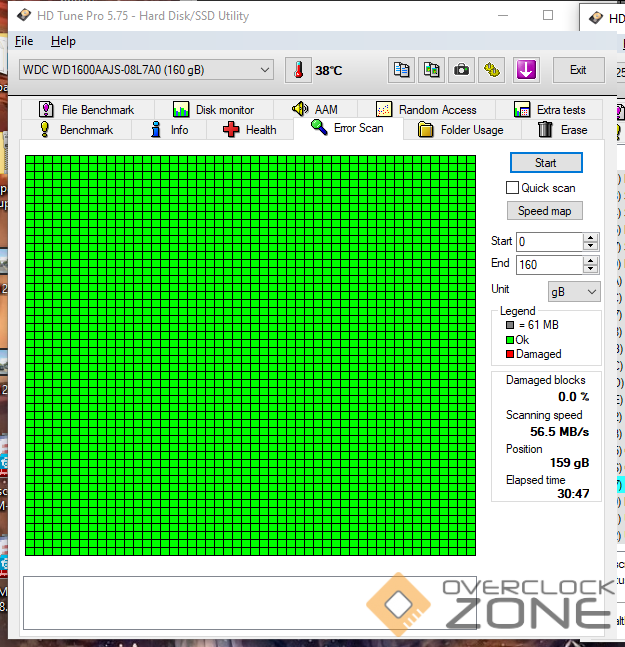625x647 pixels.
Task: Click the 30:47 elapsed time value
Action: (573, 494)
